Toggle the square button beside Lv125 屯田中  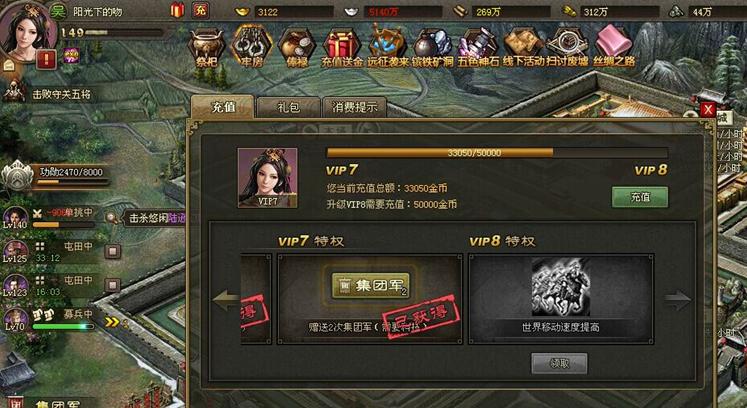tap(112, 251)
